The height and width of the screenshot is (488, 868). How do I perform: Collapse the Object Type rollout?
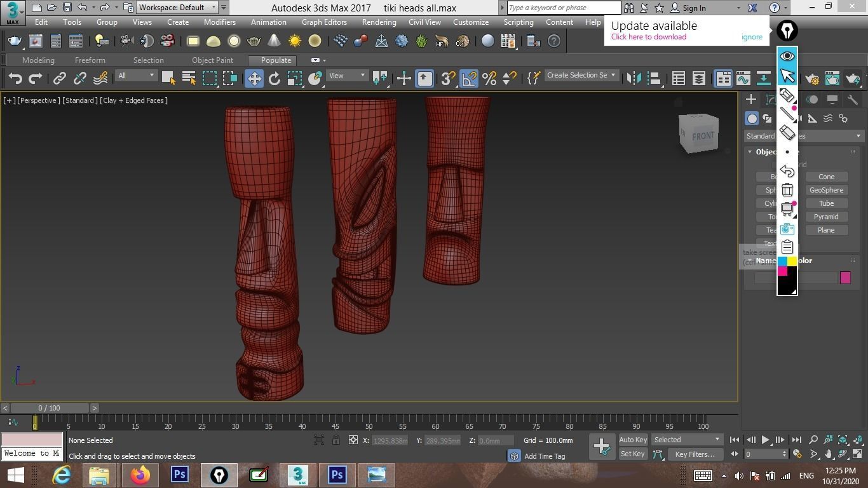[750, 152]
